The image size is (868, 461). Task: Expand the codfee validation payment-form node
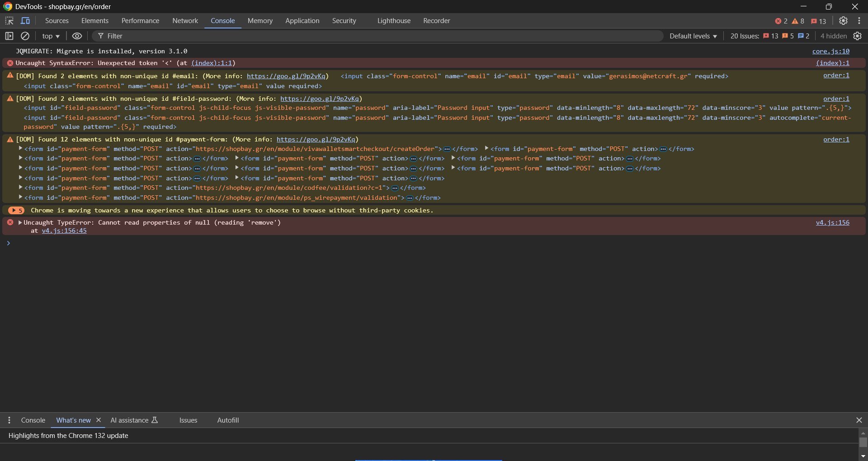click(20, 188)
